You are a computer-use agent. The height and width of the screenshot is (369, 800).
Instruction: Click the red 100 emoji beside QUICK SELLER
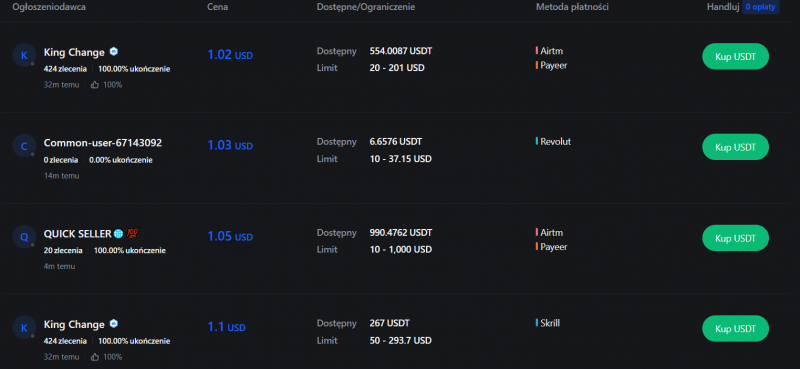tap(133, 234)
